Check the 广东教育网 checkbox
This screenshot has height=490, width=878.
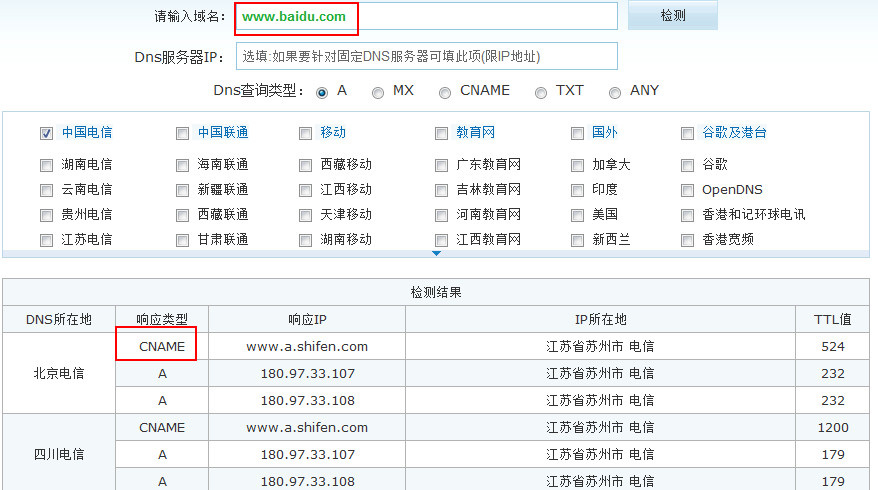point(442,165)
